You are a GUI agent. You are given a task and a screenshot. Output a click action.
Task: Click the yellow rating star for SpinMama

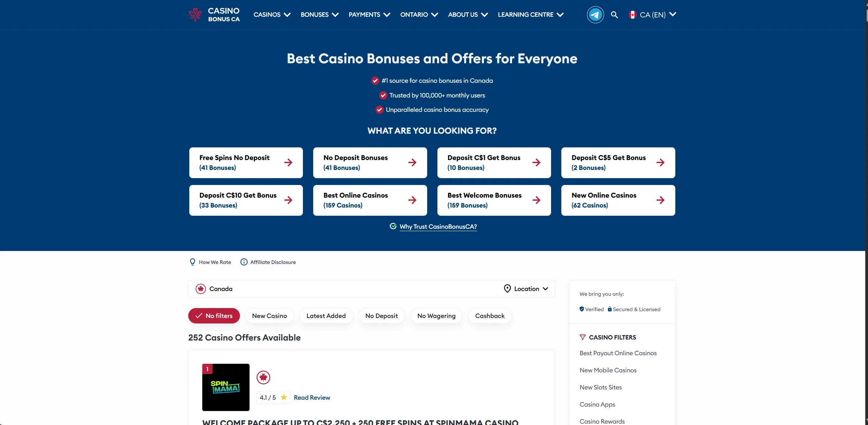point(284,397)
